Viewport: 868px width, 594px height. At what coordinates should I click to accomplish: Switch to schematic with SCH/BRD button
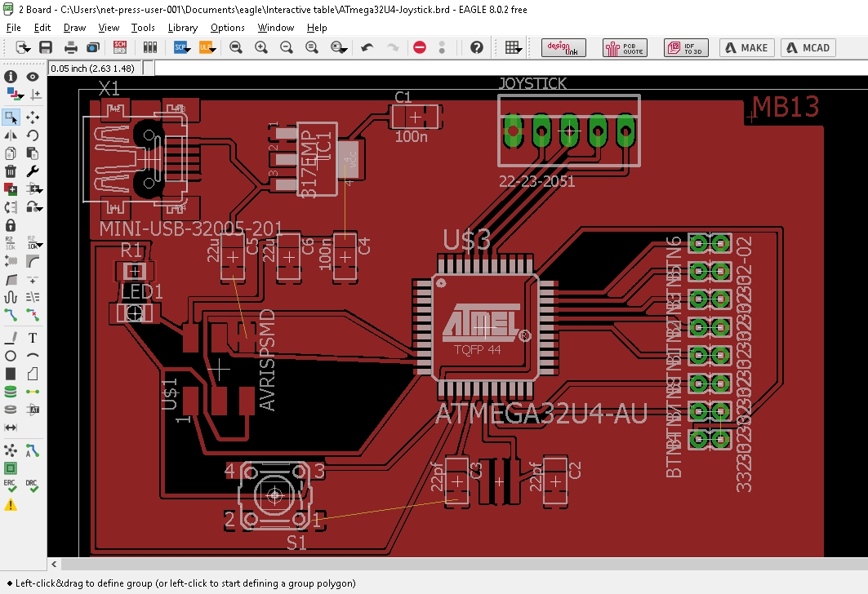coord(120,48)
